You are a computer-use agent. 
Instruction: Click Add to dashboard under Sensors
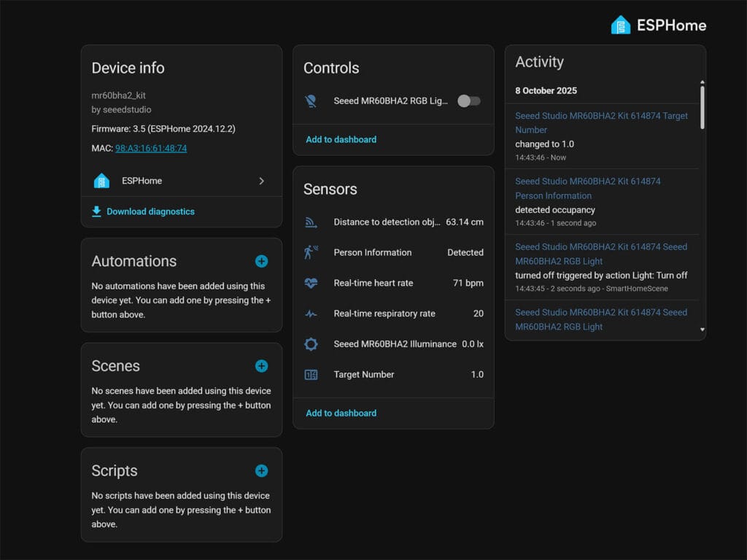[341, 413]
